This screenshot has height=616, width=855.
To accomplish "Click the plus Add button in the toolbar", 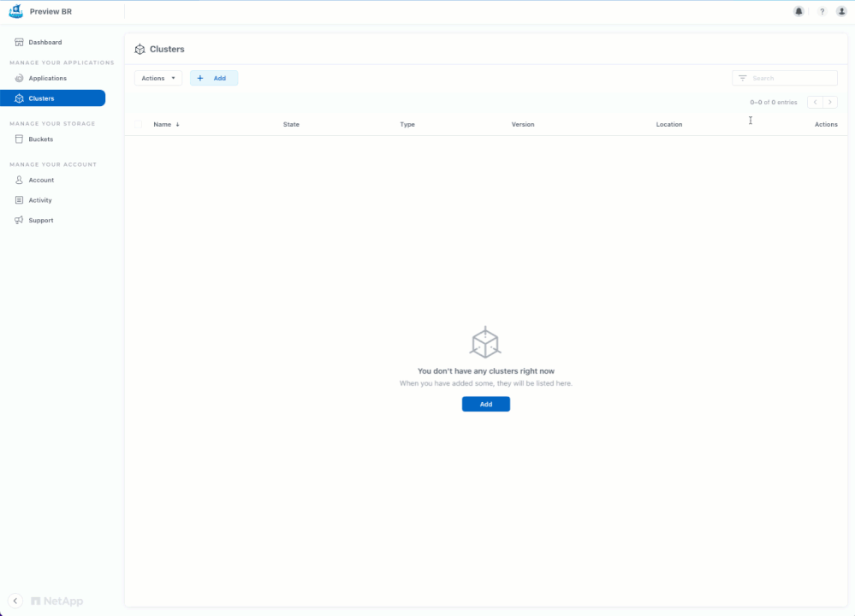I will click(x=214, y=78).
